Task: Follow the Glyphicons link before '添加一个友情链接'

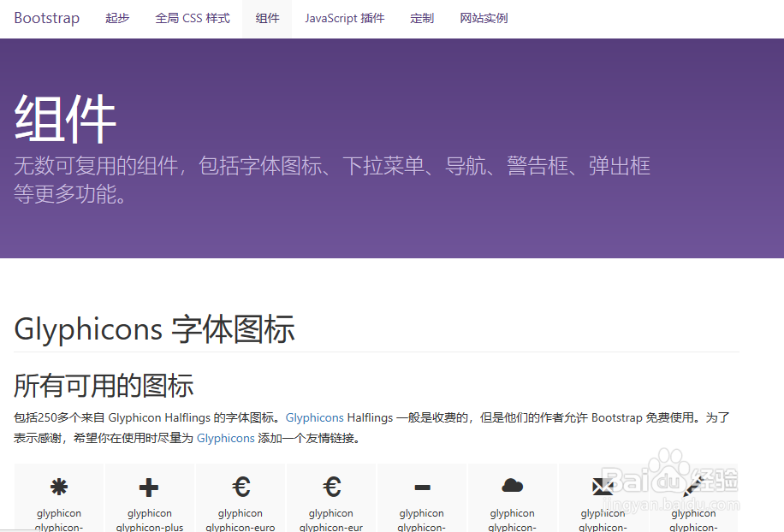Action: point(225,438)
